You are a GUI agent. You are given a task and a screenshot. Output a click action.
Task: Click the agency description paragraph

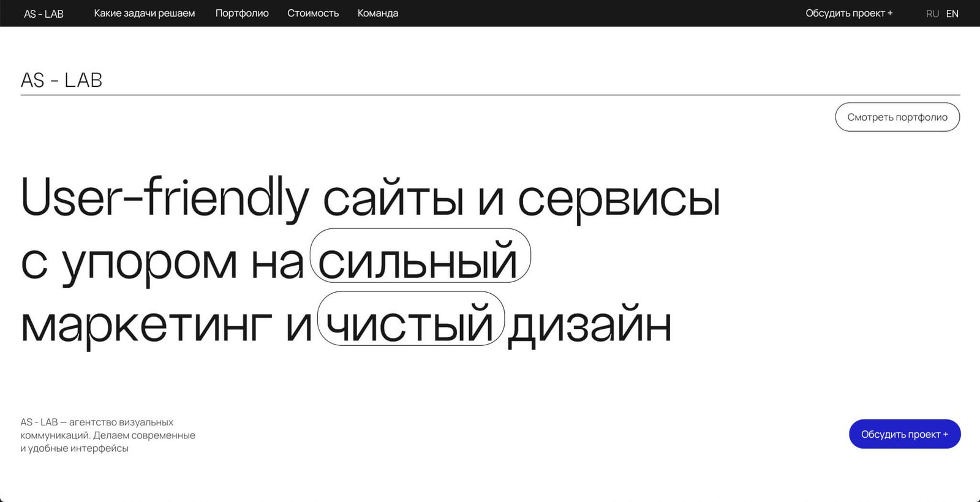tap(107, 435)
